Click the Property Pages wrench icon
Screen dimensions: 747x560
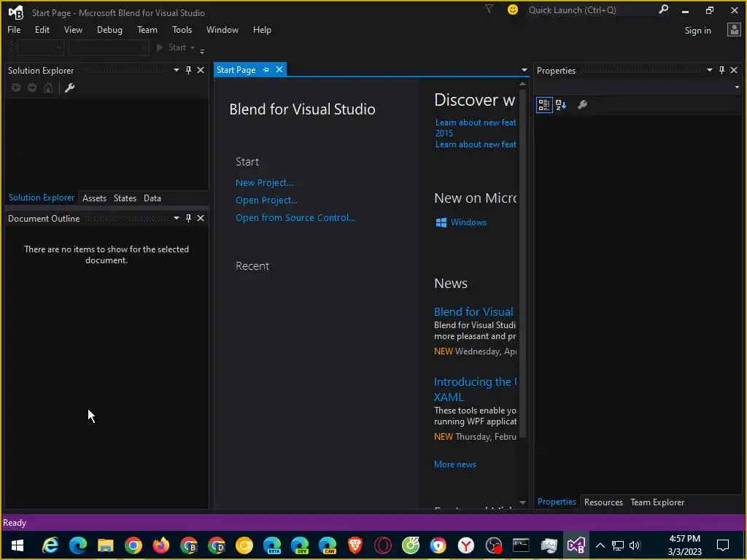pos(582,105)
